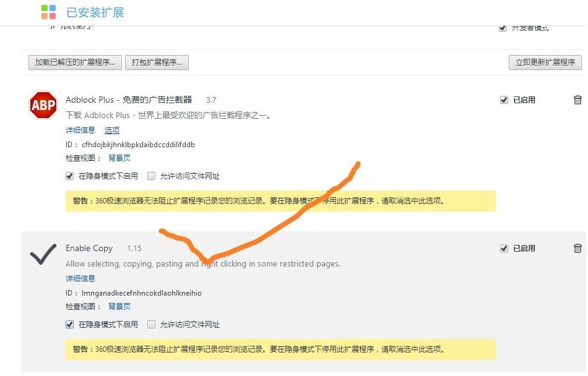588x376 pixels.
Task: Check 允许访问文件网址 for Adblock Plus
Action: click(151, 176)
